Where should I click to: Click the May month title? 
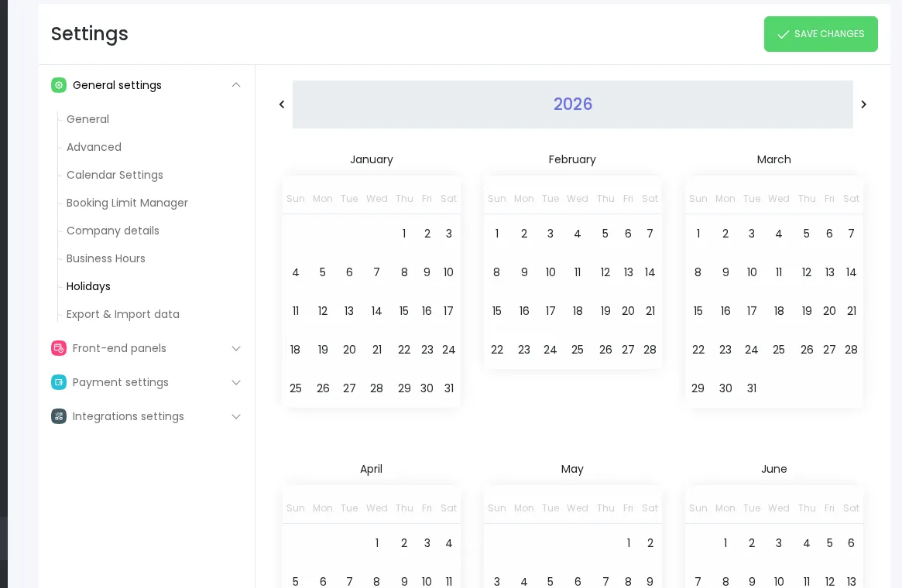(x=572, y=469)
